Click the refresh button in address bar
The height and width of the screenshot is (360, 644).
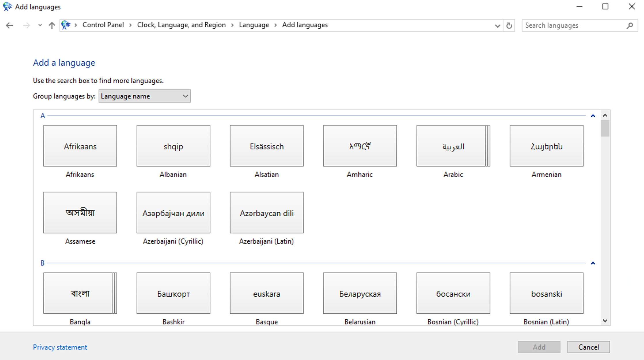point(509,25)
